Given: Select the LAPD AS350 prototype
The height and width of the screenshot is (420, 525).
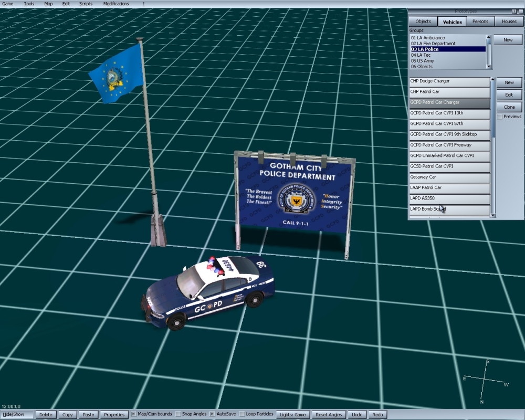Looking at the screenshot, I should [x=449, y=199].
